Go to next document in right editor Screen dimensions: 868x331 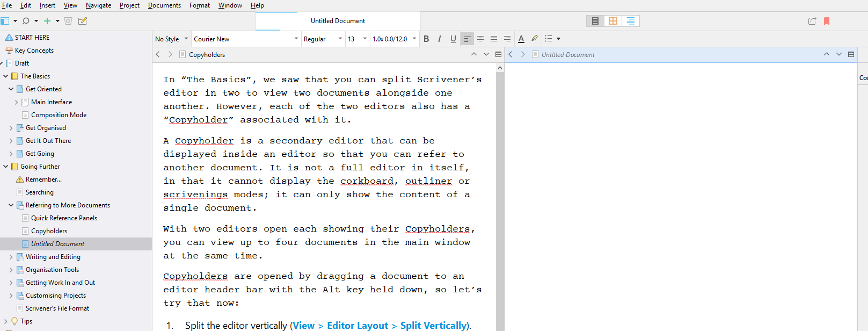(839, 54)
